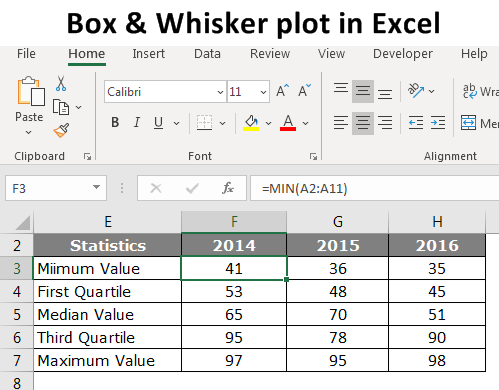Increase indent in cell
The width and height of the screenshot is (499, 390).
[438, 123]
